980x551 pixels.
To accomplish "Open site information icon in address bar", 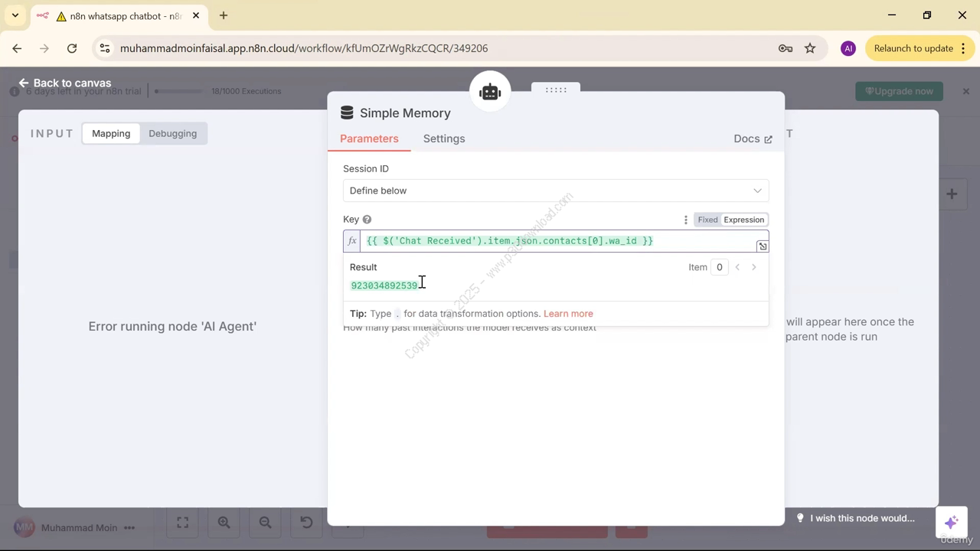I will [x=105, y=48].
